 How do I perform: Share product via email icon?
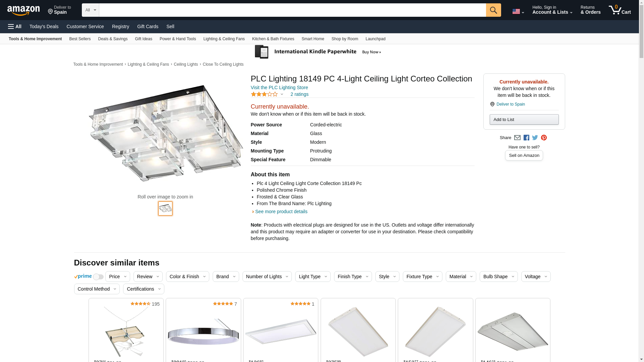click(x=517, y=138)
